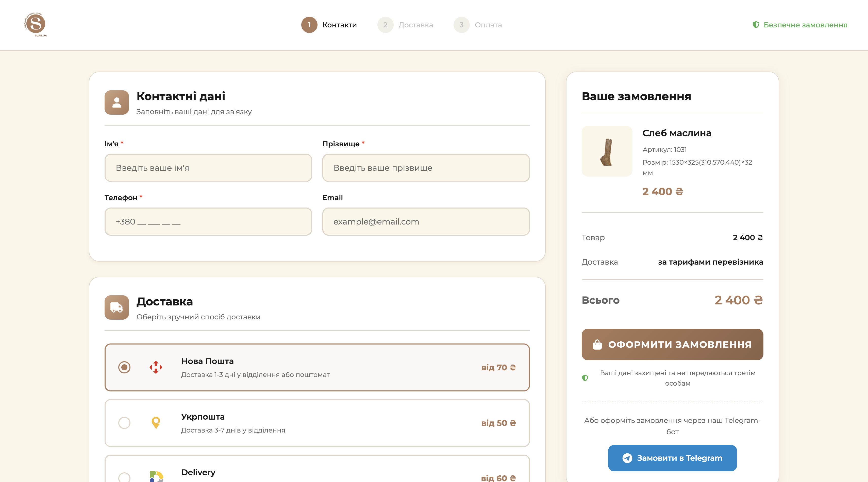Image resolution: width=868 pixels, height=482 pixels.
Task: Open the Слеб маслина product title
Action: click(x=677, y=133)
